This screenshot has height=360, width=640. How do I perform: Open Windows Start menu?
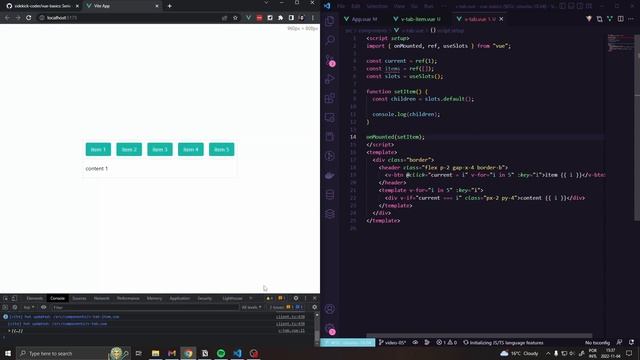click(8, 353)
